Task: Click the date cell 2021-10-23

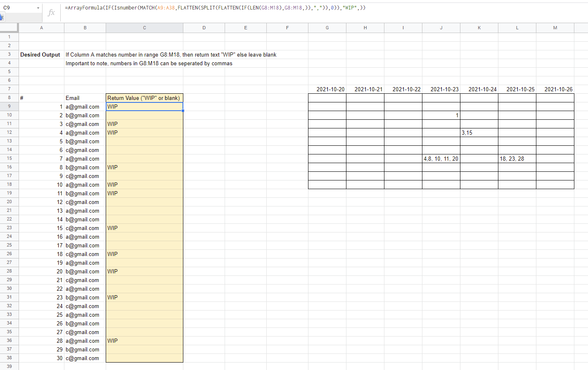Action: pos(441,89)
